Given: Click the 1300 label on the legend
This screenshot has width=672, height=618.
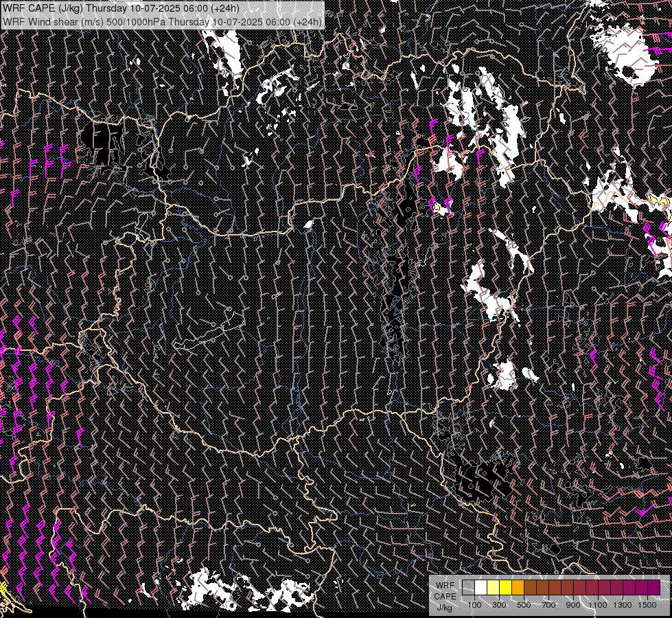Looking at the screenshot, I should (623, 605).
